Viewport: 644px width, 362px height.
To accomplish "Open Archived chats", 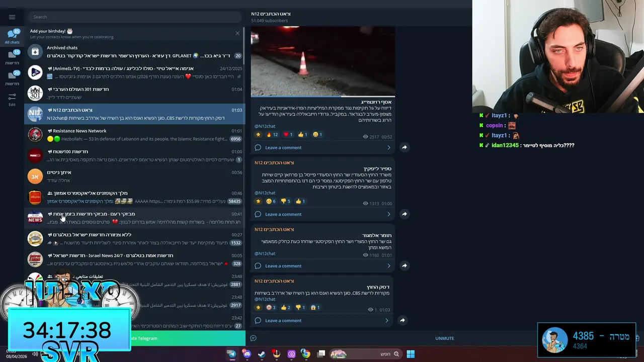I will (135, 51).
